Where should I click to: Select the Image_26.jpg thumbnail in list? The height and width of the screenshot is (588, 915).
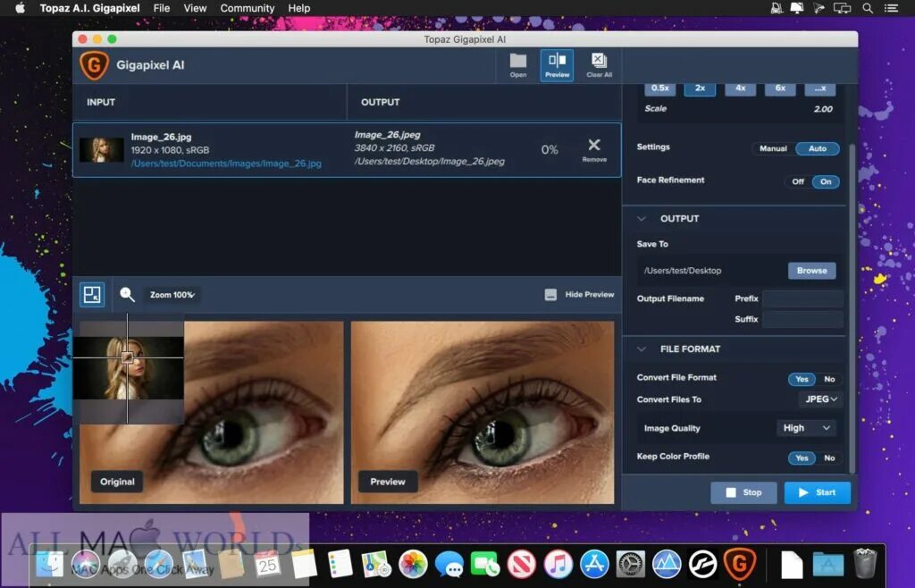coord(102,150)
